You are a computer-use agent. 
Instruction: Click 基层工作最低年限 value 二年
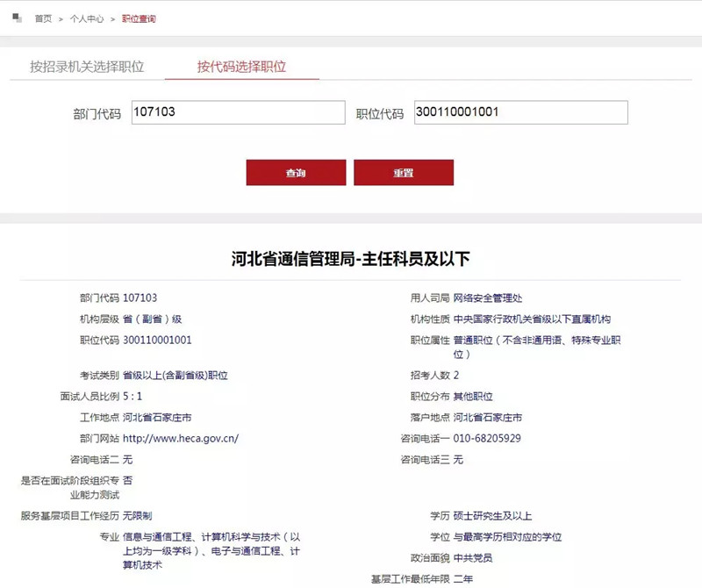point(463,579)
